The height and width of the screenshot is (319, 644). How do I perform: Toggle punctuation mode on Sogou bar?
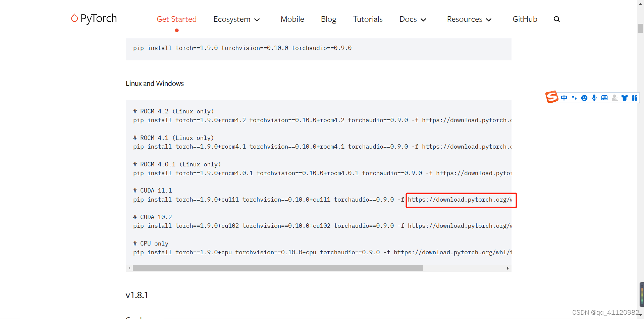tap(574, 98)
